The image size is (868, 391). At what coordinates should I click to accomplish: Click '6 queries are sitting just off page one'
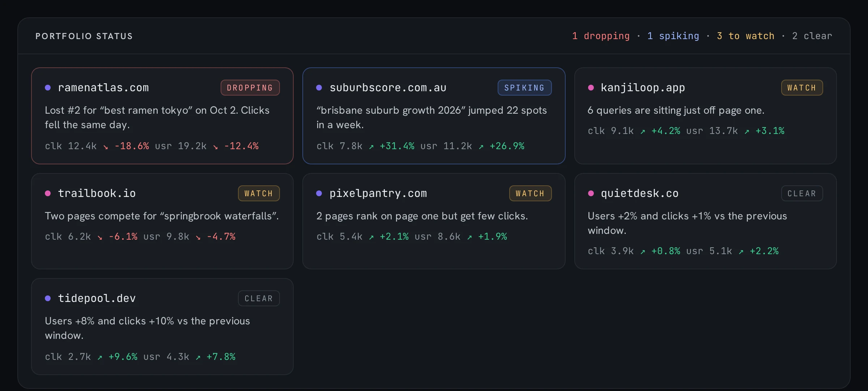click(x=676, y=110)
